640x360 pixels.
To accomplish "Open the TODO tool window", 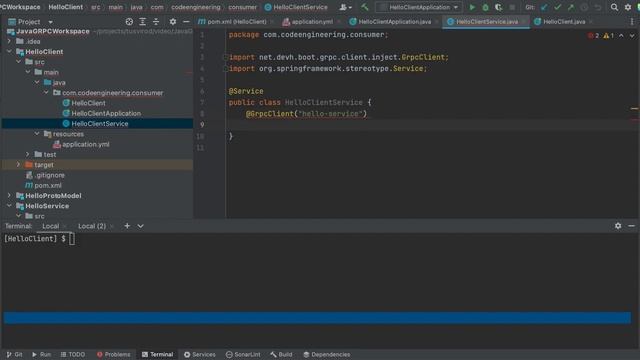I will pyautogui.click(x=73, y=354).
